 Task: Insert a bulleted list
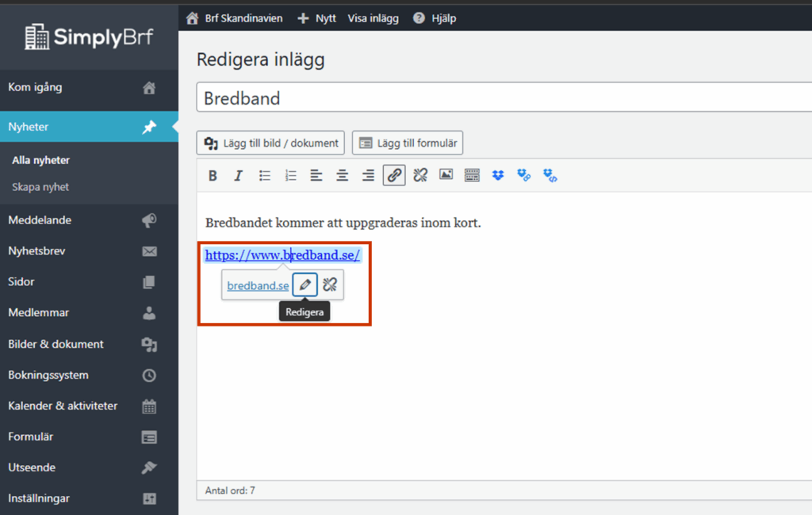click(265, 175)
